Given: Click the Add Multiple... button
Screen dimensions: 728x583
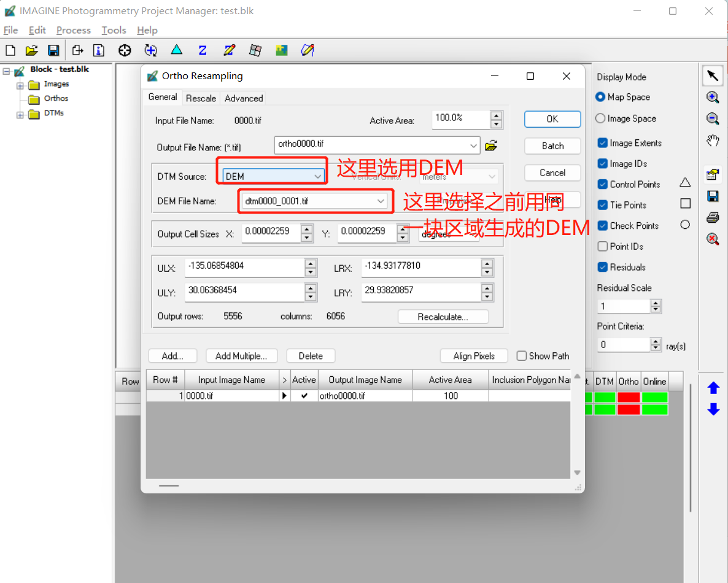Looking at the screenshot, I should 241,356.
